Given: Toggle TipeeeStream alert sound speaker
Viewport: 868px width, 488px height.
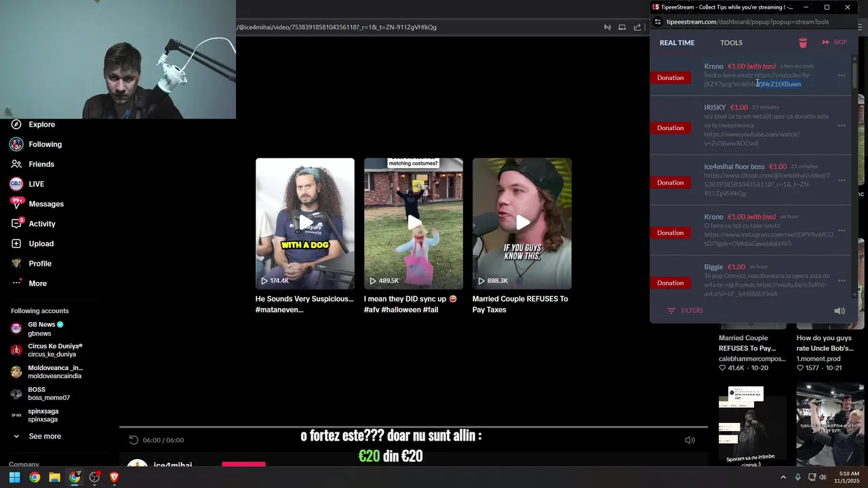Looking at the screenshot, I should tap(840, 311).
